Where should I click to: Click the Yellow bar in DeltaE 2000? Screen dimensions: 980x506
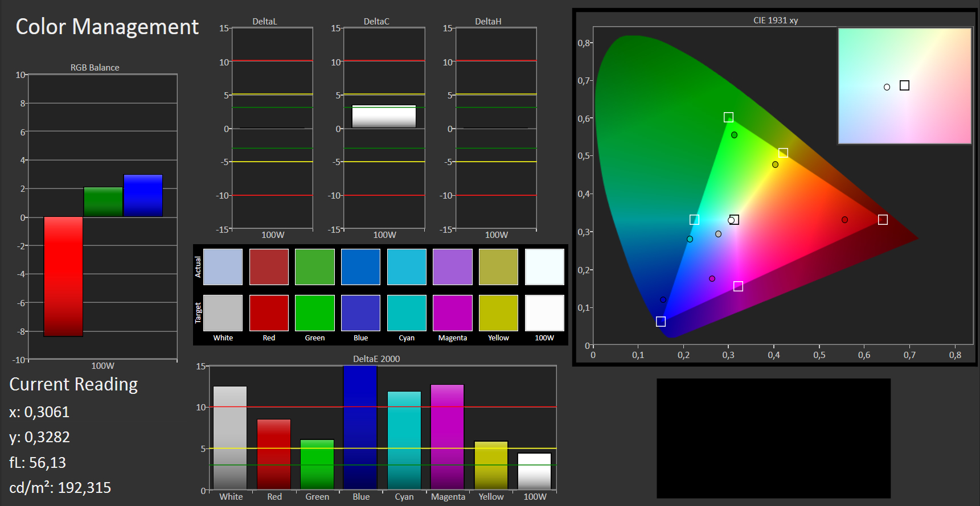491,466
